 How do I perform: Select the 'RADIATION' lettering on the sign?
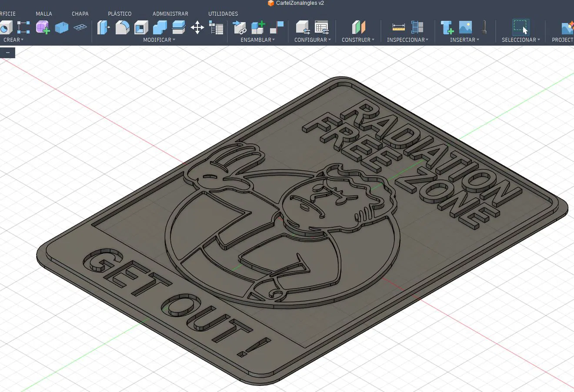click(x=430, y=153)
